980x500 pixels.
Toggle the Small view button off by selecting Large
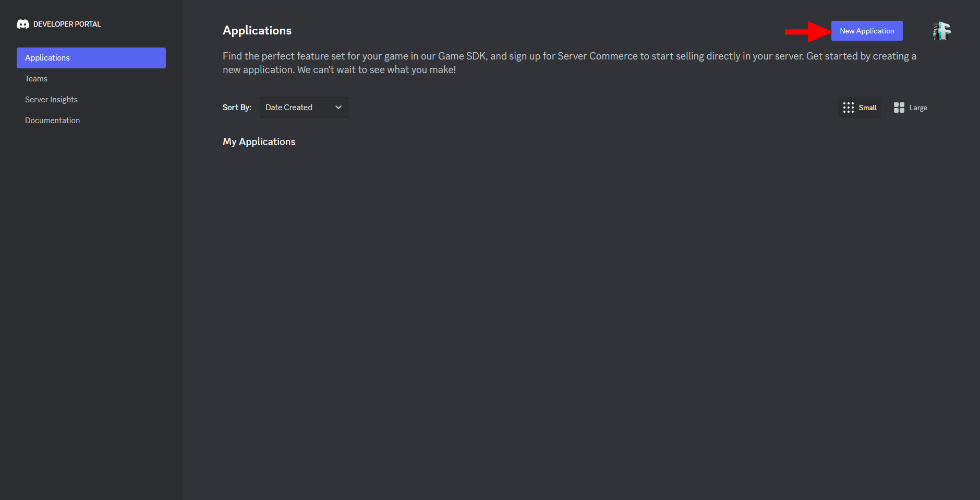point(910,107)
